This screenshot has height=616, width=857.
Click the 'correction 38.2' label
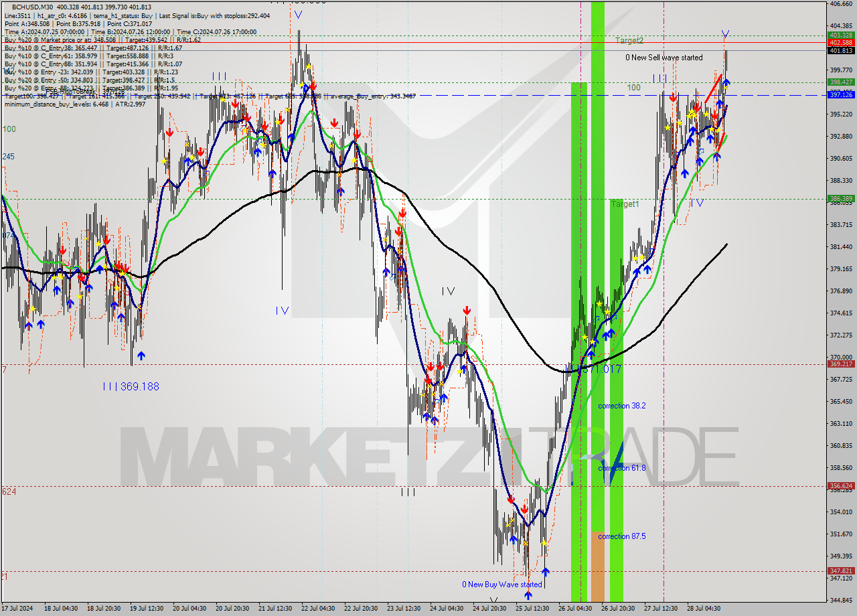point(622,406)
